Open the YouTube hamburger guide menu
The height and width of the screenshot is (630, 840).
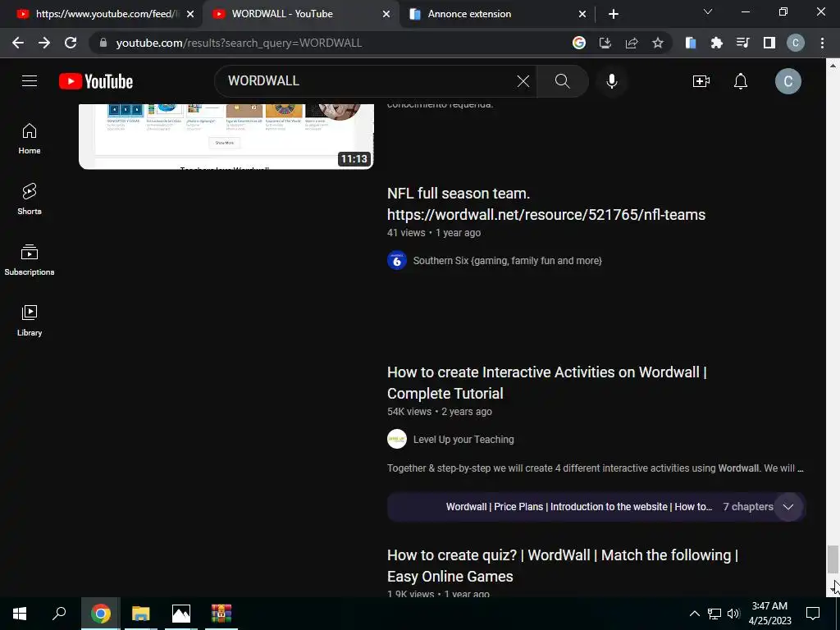coord(30,81)
